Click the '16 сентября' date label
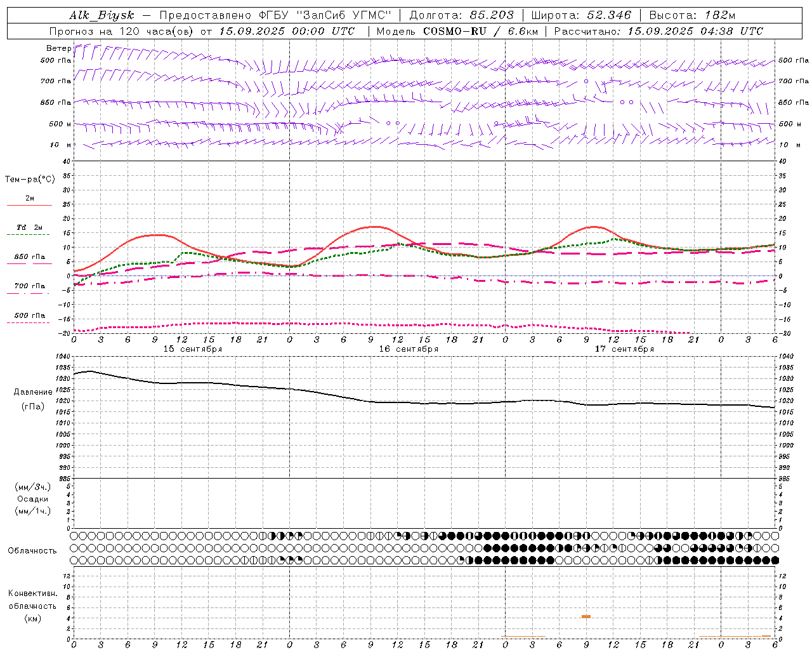 pyautogui.click(x=409, y=349)
